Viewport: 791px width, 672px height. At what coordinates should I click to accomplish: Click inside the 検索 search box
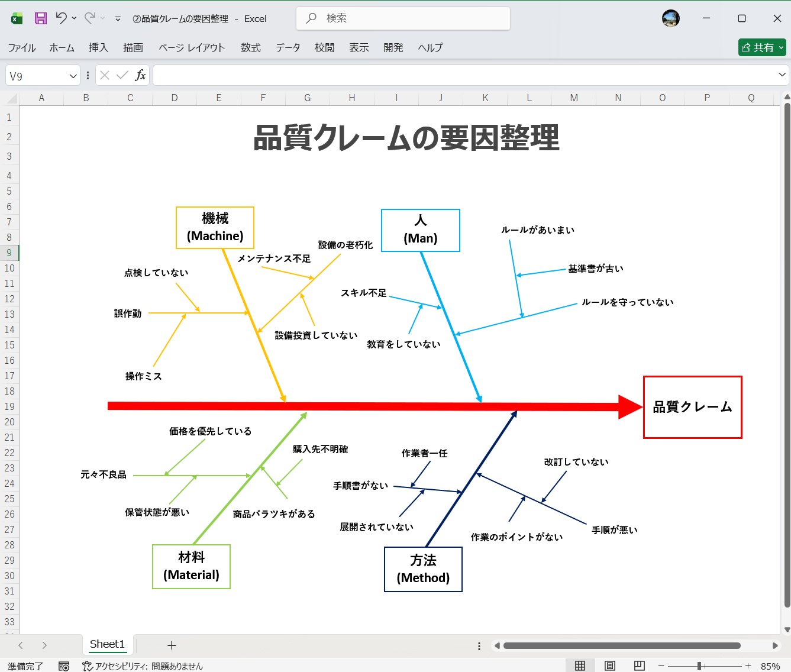(x=402, y=18)
